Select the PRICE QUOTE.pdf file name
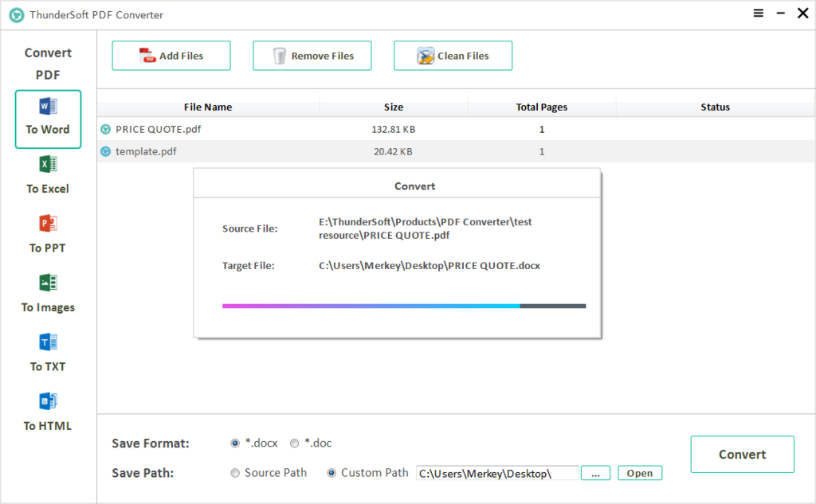816x504 pixels. 159,130
